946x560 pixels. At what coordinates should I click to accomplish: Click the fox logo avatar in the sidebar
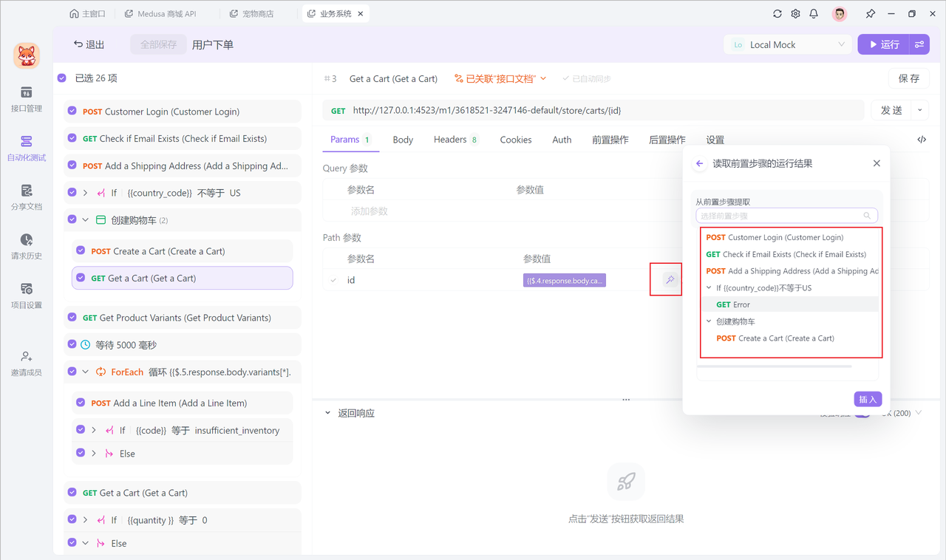[27, 55]
